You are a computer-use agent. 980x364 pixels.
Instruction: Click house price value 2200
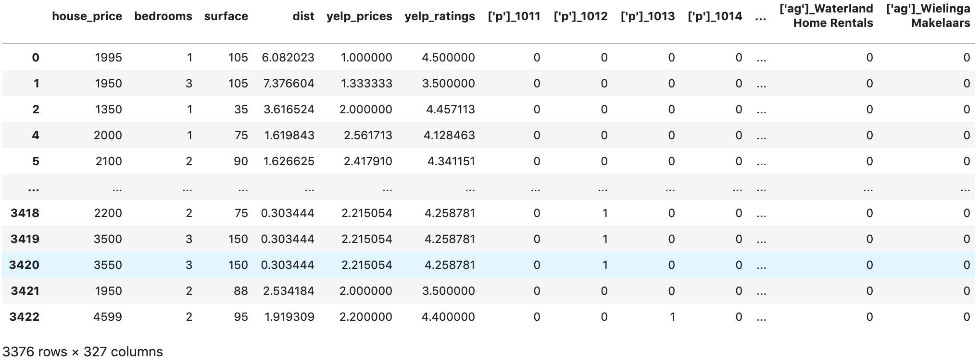[x=108, y=213]
